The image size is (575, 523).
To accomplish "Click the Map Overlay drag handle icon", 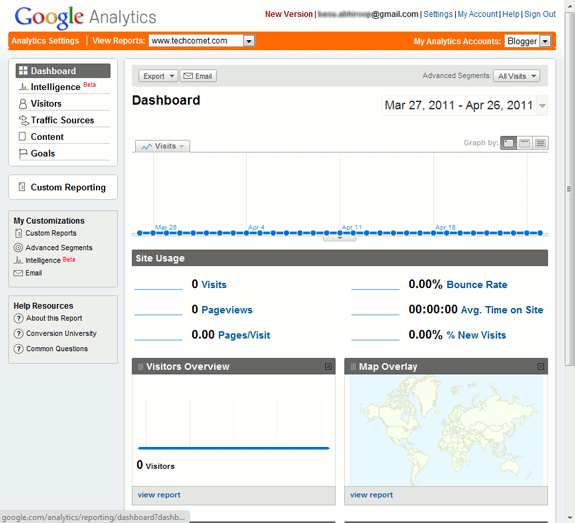I will (353, 366).
